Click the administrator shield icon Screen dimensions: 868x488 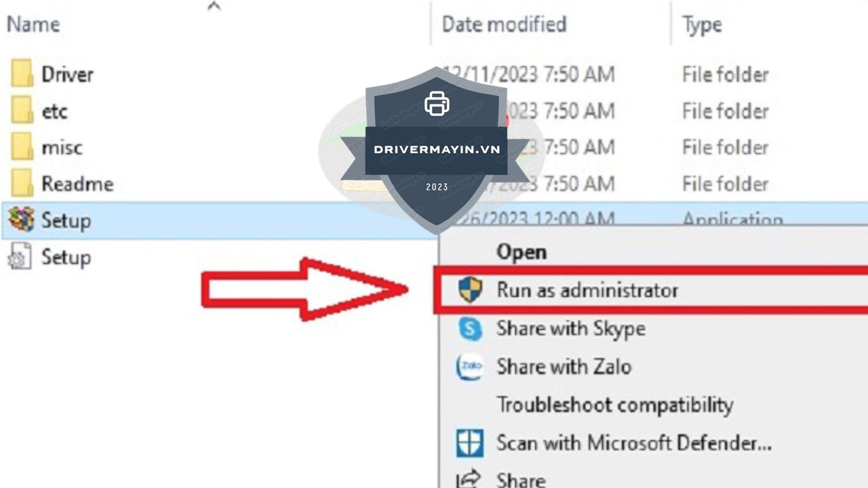coord(470,290)
